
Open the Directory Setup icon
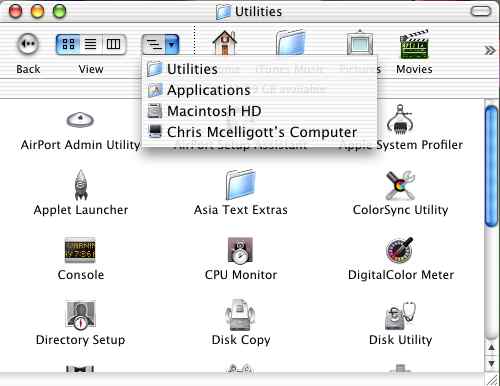pyautogui.click(x=80, y=315)
